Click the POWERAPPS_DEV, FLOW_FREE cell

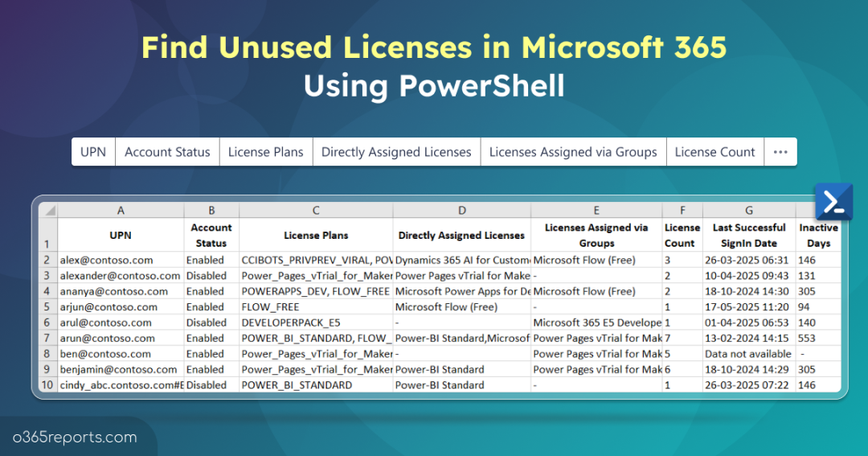click(x=316, y=291)
